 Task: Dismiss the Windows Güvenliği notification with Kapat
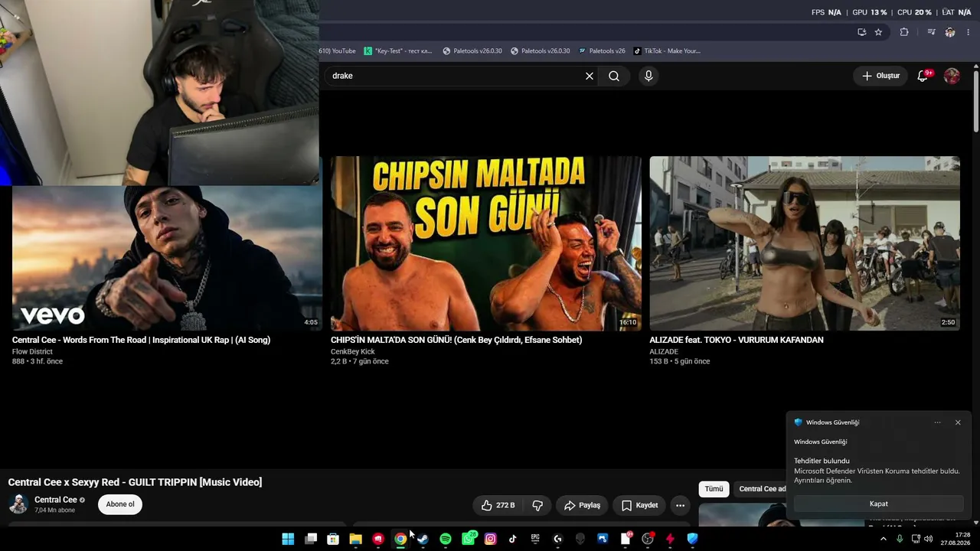878,504
